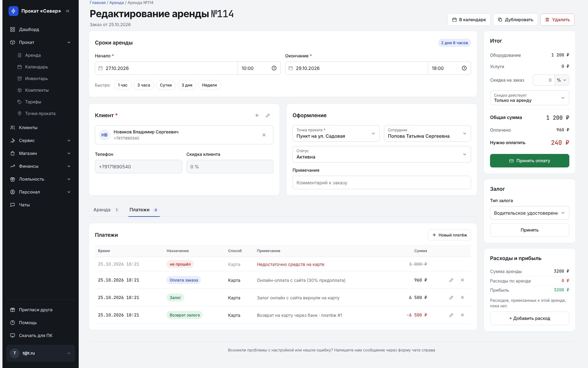Collapse the Прокат sidebar section

coord(40,42)
